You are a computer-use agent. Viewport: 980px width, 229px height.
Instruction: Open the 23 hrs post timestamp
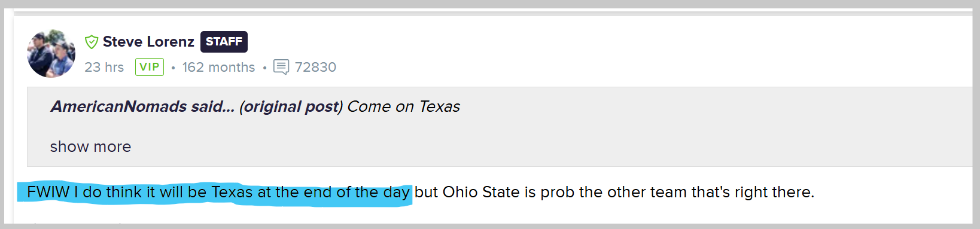104,67
